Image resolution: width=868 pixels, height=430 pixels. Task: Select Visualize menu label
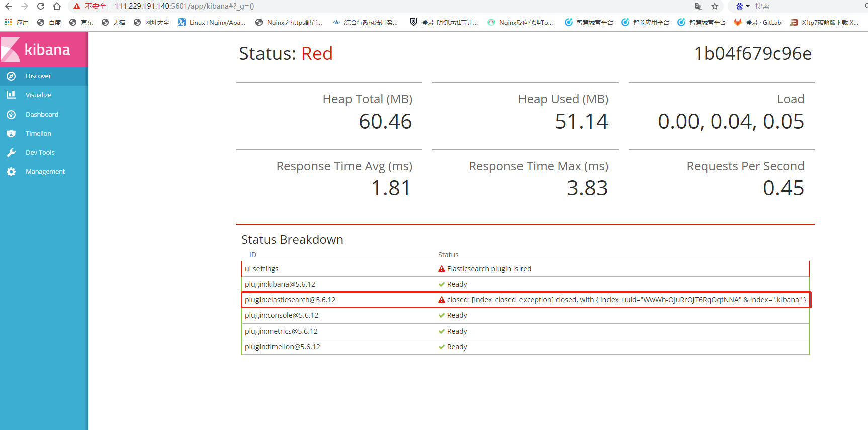[38, 95]
